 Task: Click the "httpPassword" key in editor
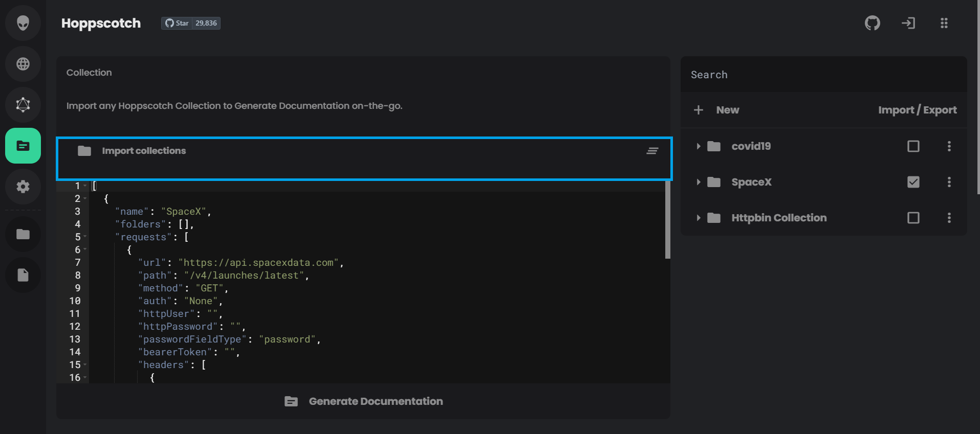(x=178, y=326)
